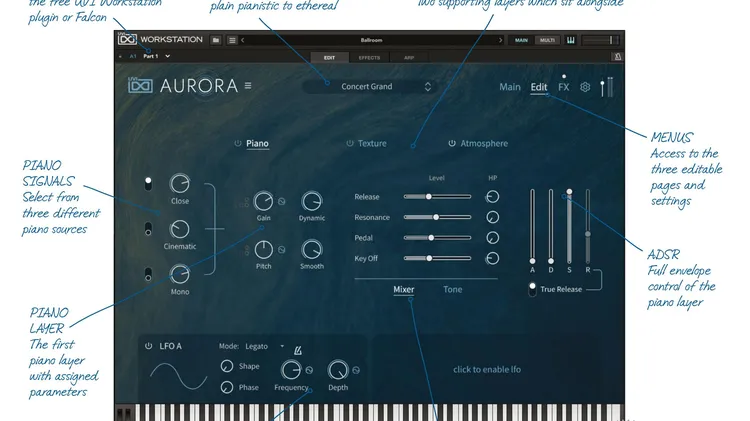Click the LFO A Frequency knob

pos(291,370)
